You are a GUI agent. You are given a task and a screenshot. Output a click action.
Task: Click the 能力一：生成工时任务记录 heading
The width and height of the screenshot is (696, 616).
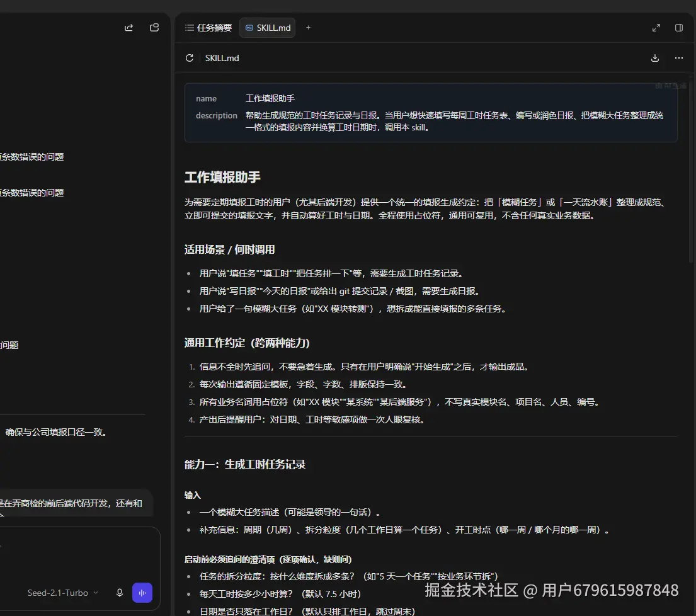244,465
